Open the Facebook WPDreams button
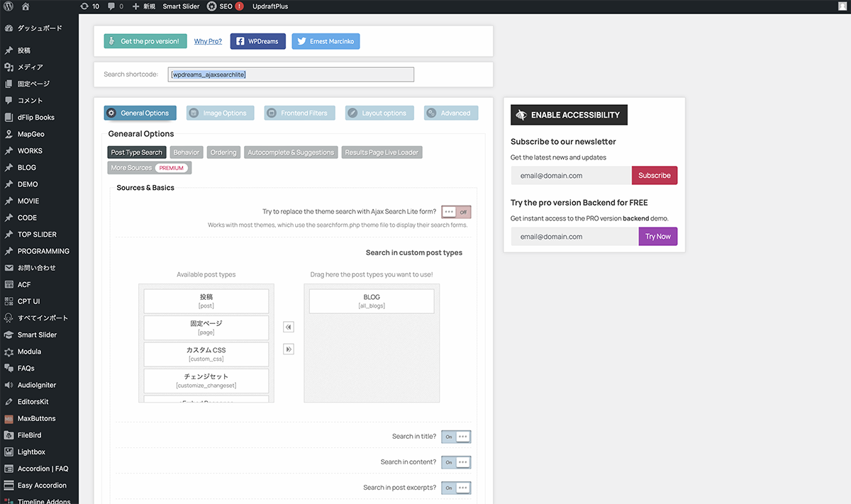The height and width of the screenshot is (504, 851). pyautogui.click(x=257, y=42)
